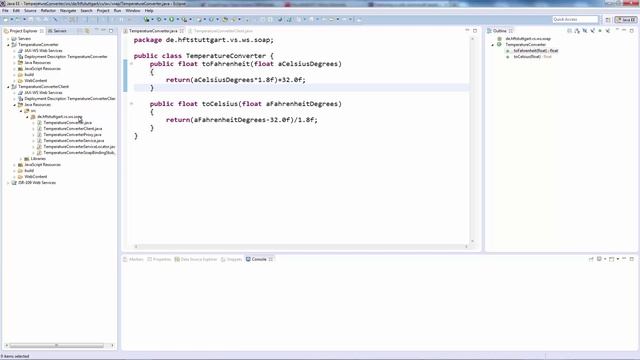Open dropdown arrow beside Run icon
Viewport: 640px width, 360px height.
point(178,20)
